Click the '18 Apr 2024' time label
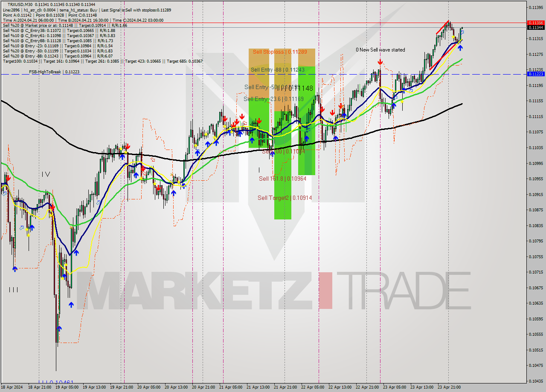 click(x=12, y=387)
